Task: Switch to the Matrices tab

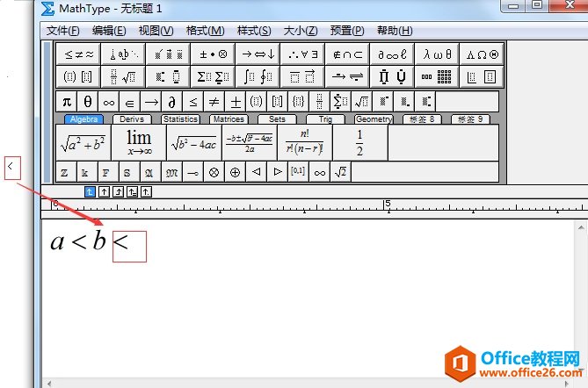Action: click(x=227, y=119)
